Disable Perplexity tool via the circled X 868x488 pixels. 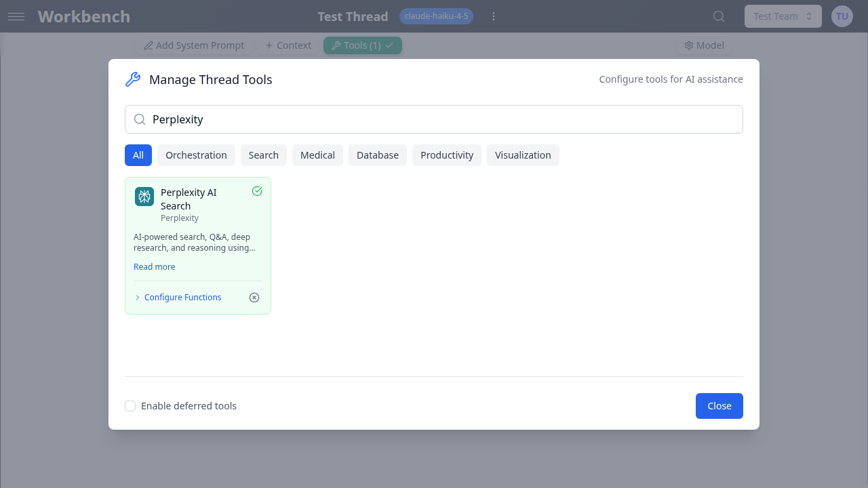point(254,297)
